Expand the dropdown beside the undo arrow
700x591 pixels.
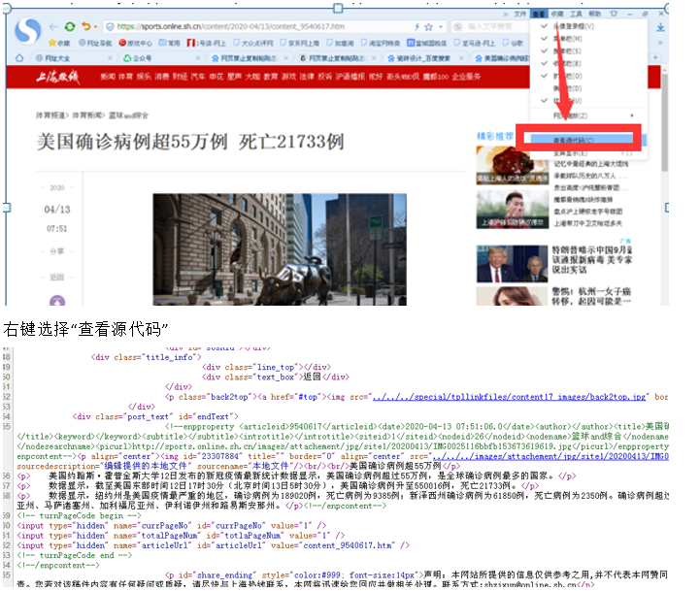click(95, 27)
